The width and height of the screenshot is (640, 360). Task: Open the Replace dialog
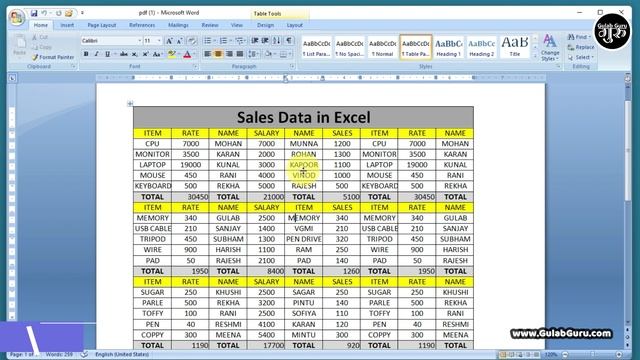[x=581, y=47]
